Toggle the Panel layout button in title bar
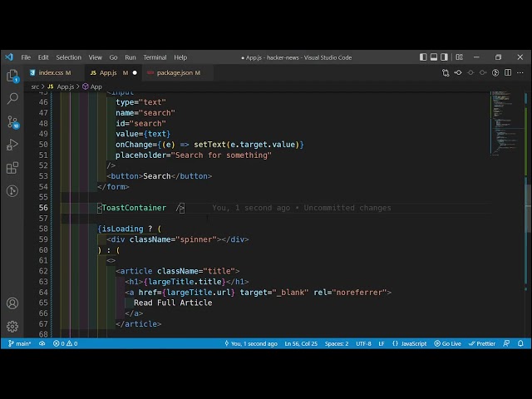The width and height of the screenshot is (532, 399). (434, 57)
